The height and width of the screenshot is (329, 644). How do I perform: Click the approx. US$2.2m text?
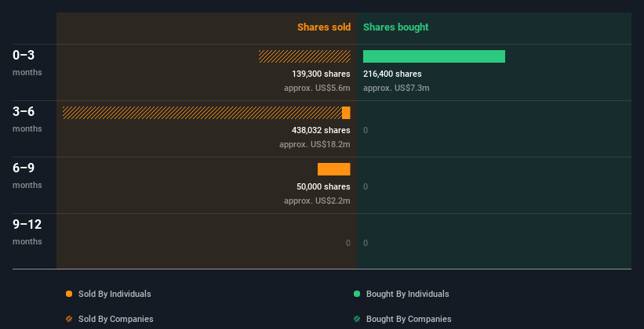pos(317,201)
